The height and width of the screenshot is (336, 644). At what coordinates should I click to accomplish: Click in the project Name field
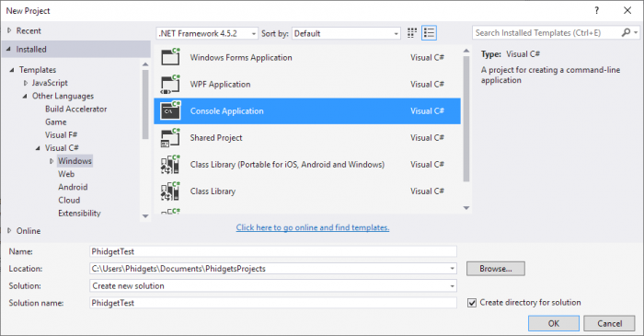pos(273,251)
